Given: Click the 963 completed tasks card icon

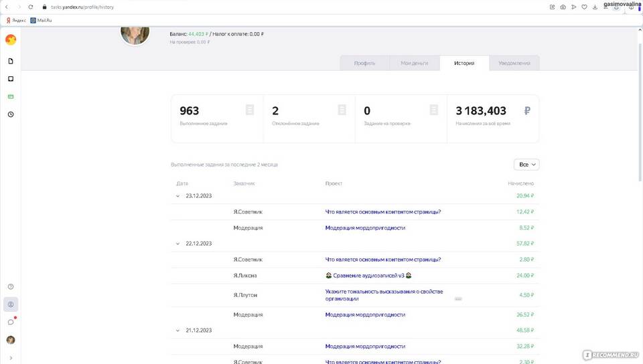Looking at the screenshot, I should pyautogui.click(x=250, y=110).
